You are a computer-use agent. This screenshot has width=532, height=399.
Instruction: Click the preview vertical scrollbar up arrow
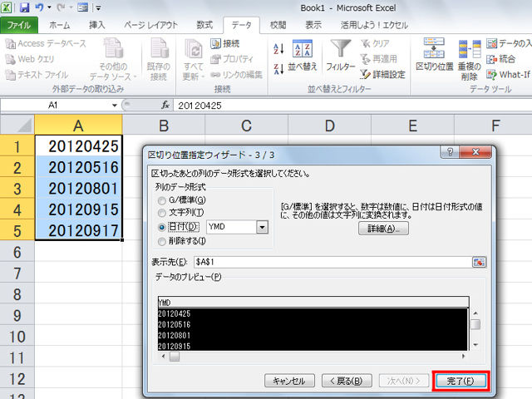475,313
